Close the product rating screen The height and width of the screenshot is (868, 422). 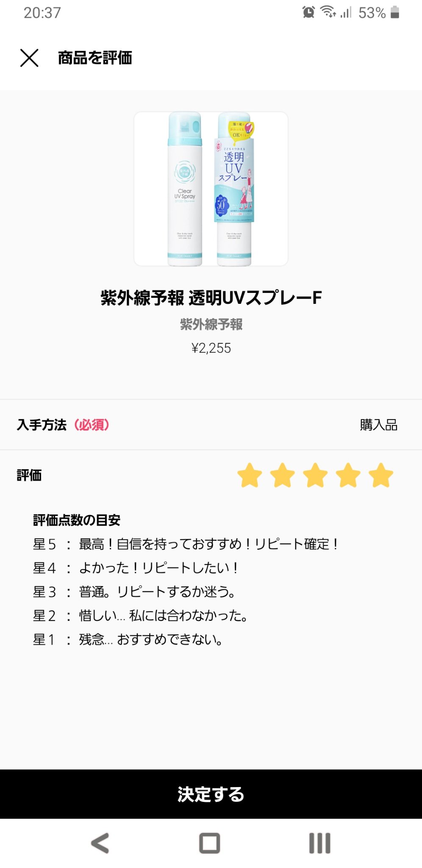(29, 58)
